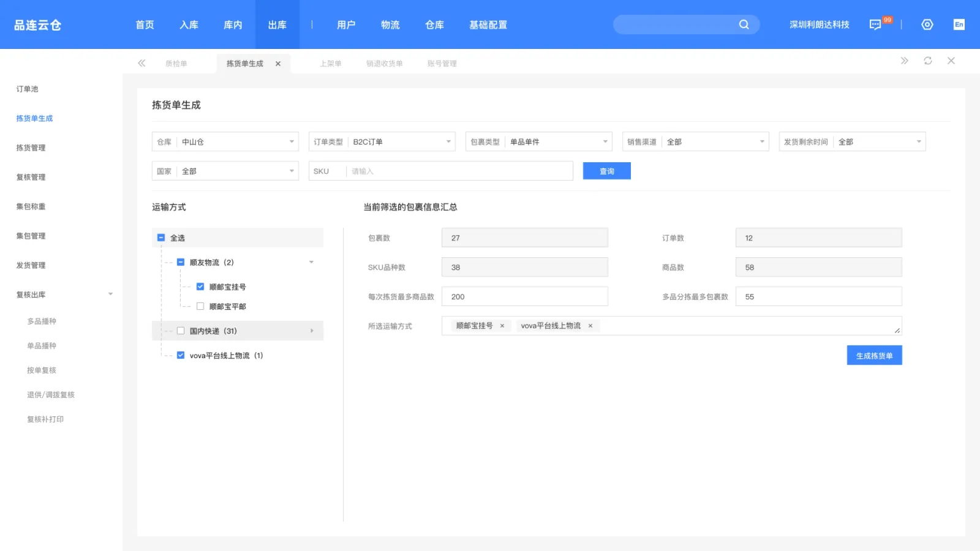Viewport: 980px width, 551px height.
Task: Click the 品连云仓 logo
Action: coord(38,25)
